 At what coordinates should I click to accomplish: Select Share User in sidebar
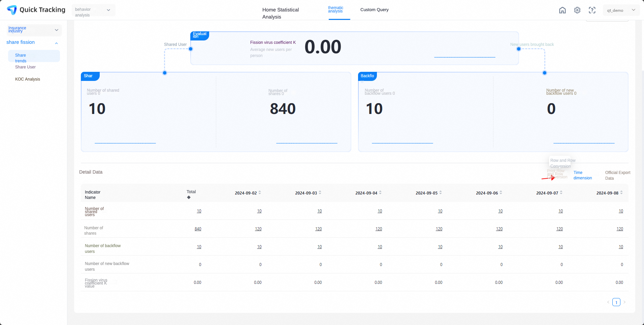click(x=25, y=67)
